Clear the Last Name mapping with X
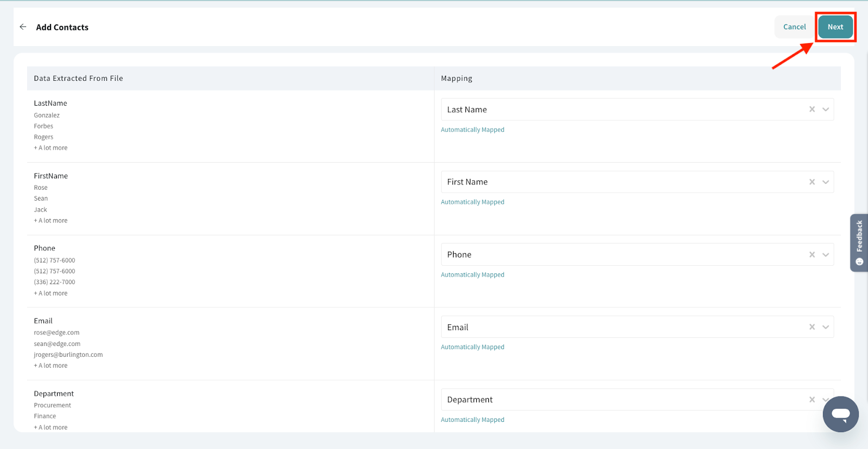The height and width of the screenshot is (449, 868). tap(812, 109)
